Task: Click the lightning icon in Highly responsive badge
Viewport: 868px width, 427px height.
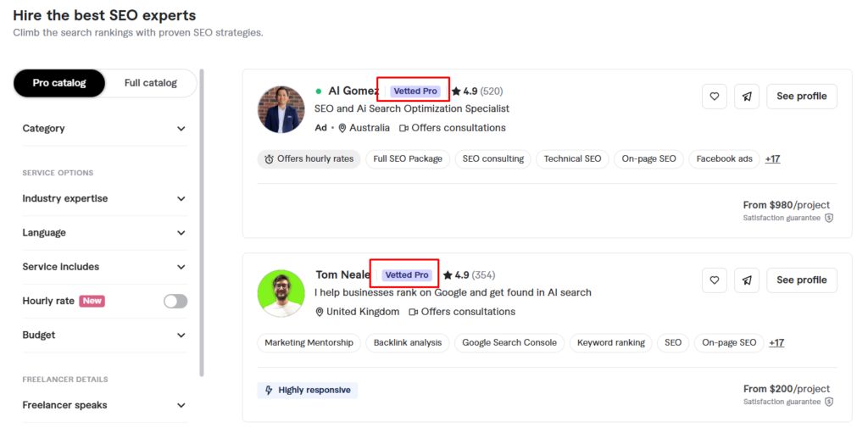Action: point(269,390)
